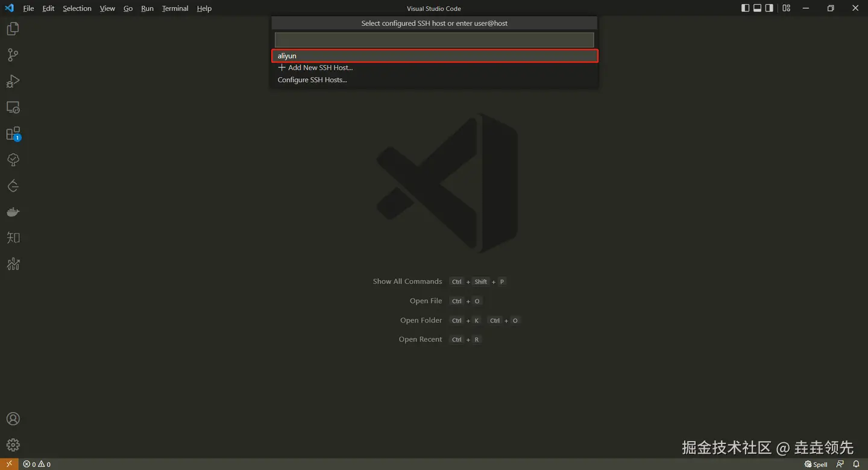The height and width of the screenshot is (470, 868).
Task: Open the chart extension icon in activity bar
Action: coord(13,264)
